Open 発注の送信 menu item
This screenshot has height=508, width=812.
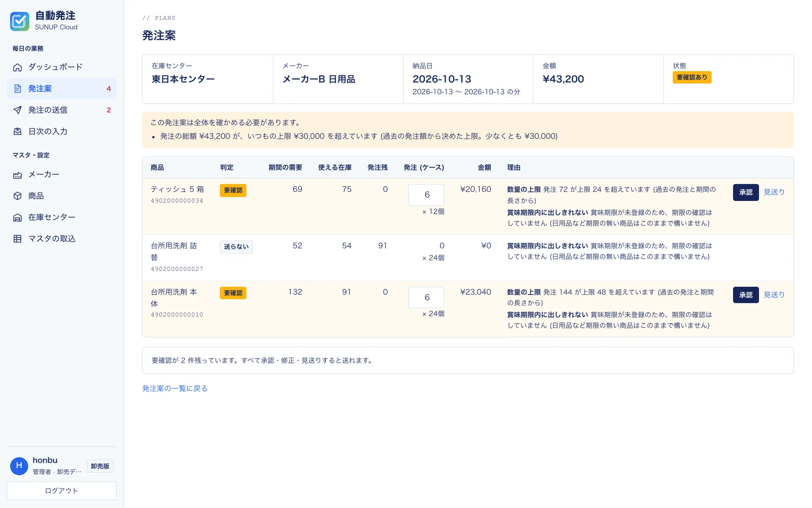tap(62, 110)
